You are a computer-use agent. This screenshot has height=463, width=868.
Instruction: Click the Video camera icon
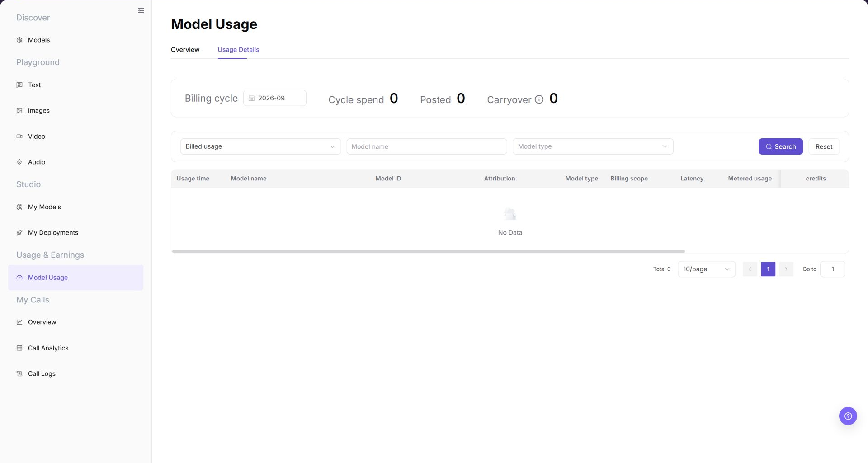click(x=19, y=136)
